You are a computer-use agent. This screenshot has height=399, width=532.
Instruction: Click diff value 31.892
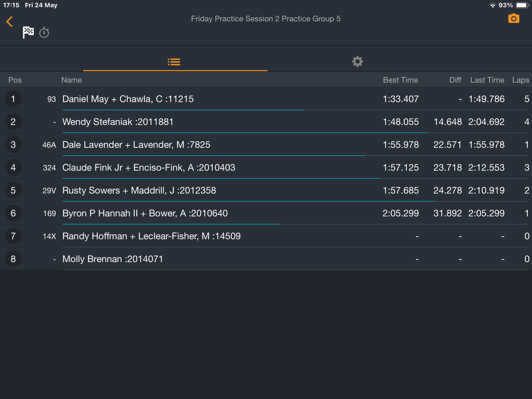(448, 213)
